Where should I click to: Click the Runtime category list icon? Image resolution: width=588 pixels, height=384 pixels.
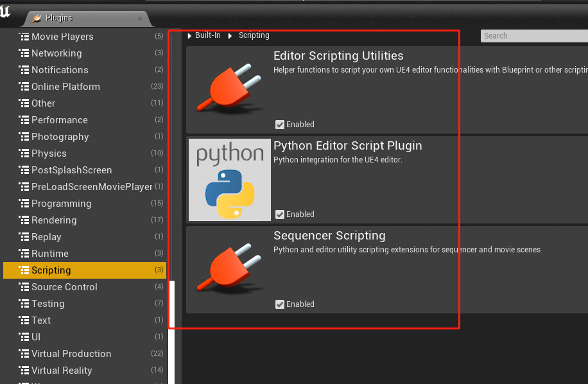click(24, 254)
